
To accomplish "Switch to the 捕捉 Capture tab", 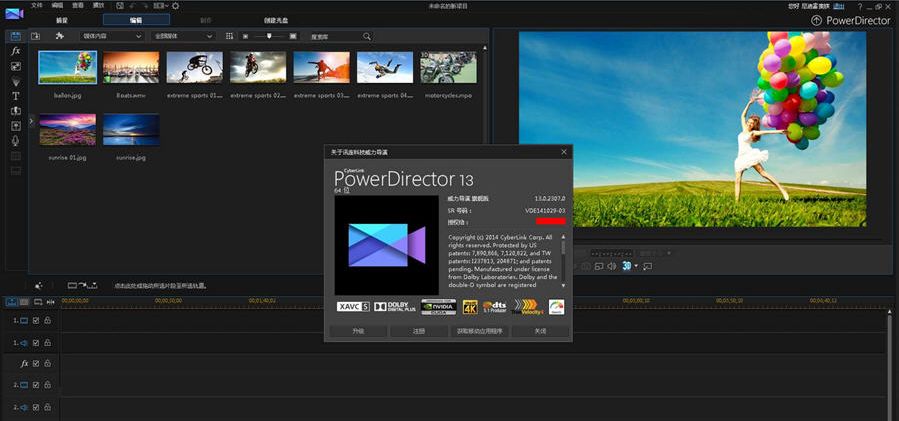I will point(62,20).
